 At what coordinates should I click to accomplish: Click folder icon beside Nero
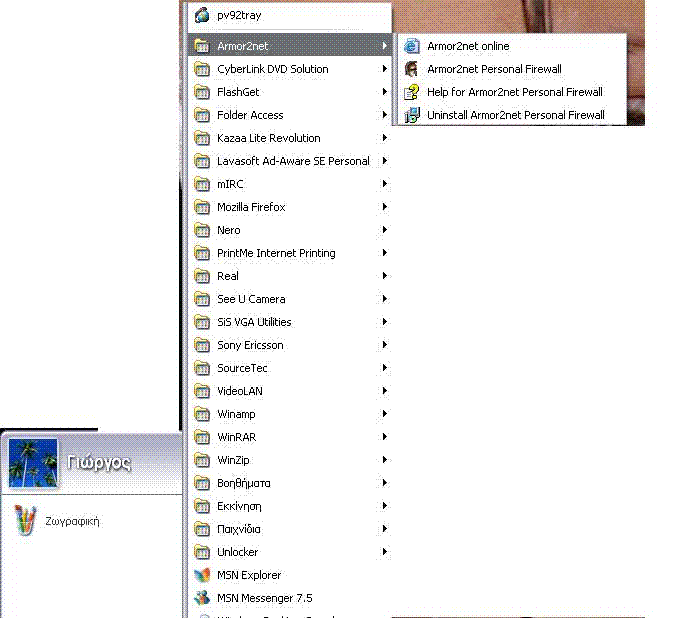pyautogui.click(x=202, y=230)
